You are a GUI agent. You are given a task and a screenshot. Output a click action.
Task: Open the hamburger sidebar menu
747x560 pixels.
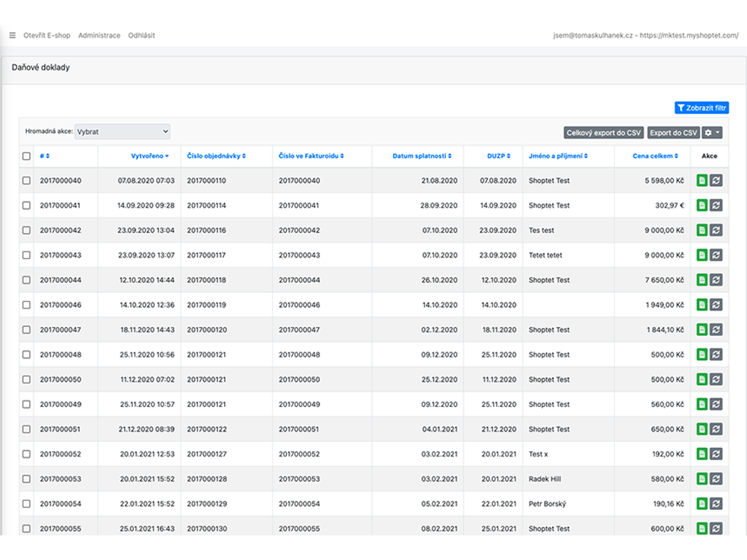click(x=13, y=35)
